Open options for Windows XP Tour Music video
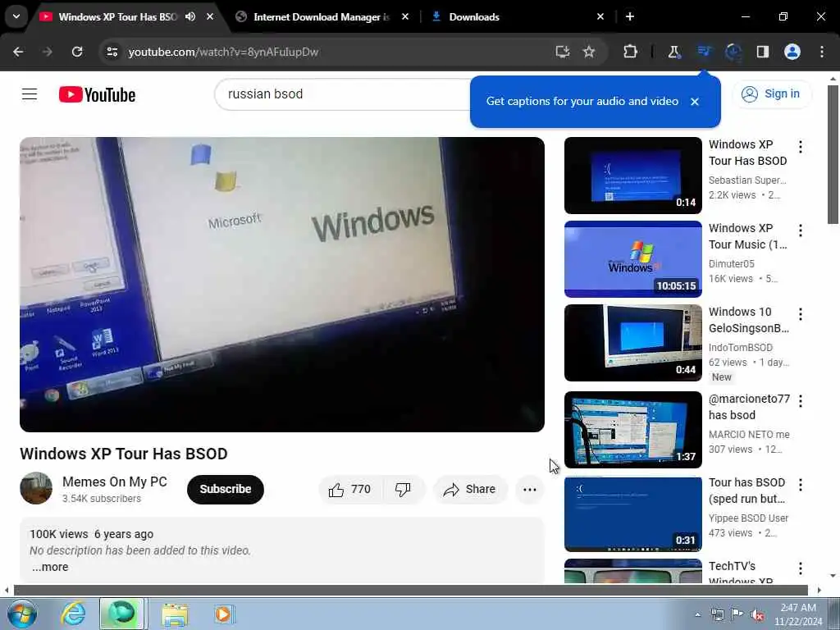The height and width of the screenshot is (630, 840). (801, 231)
